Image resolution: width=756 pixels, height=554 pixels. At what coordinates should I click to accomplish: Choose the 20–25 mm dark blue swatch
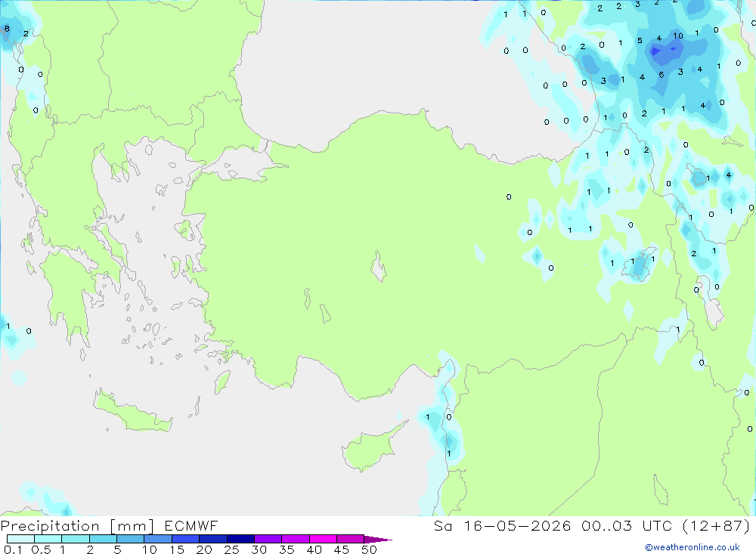pyautogui.click(x=212, y=539)
